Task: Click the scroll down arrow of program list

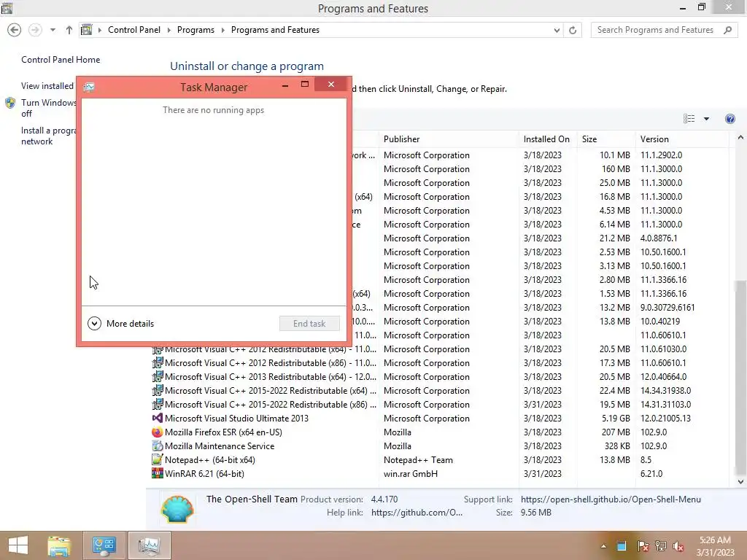Action: point(740,482)
